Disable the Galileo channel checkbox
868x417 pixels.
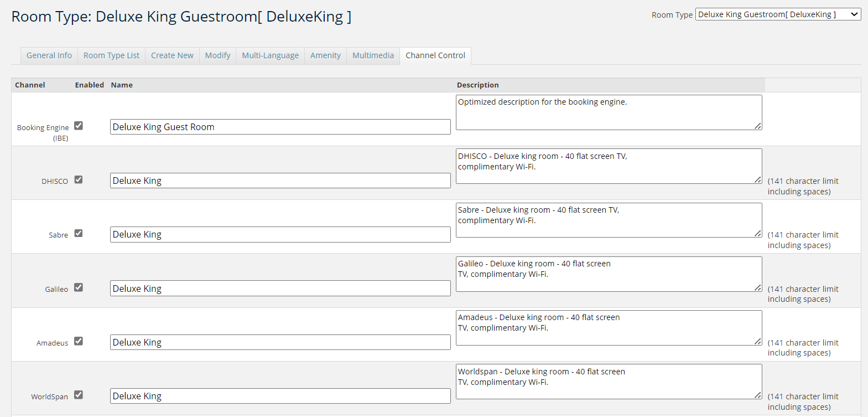pos(79,287)
